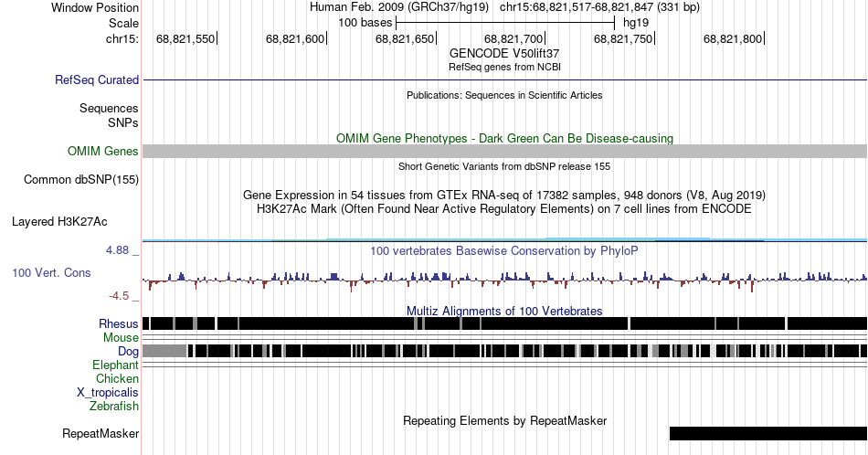The image size is (868, 455).
Task: Click the OMIM Gene Phenotypes title
Action: [x=504, y=138]
